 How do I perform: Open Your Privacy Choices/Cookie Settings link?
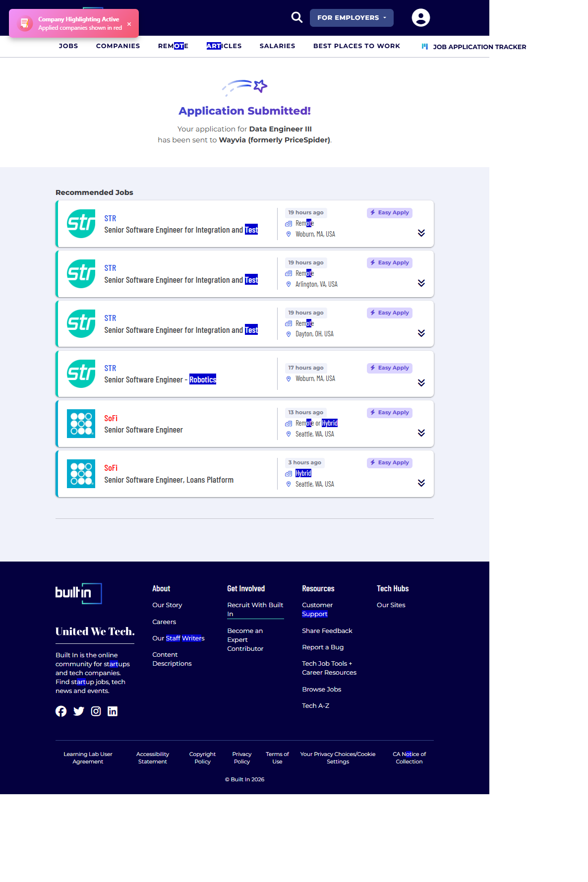tap(338, 758)
